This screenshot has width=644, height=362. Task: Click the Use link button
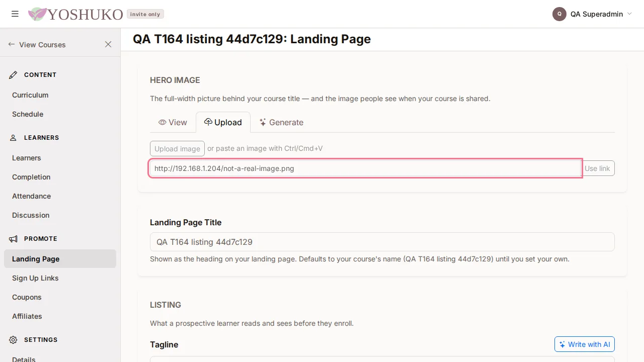597,168
